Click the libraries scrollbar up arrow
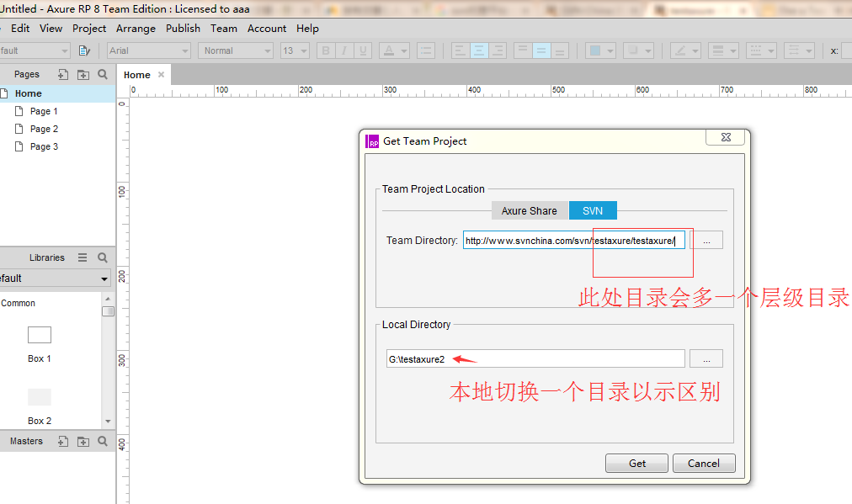The height and width of the screenshot is (504, 852). click(x=108, y=299)
